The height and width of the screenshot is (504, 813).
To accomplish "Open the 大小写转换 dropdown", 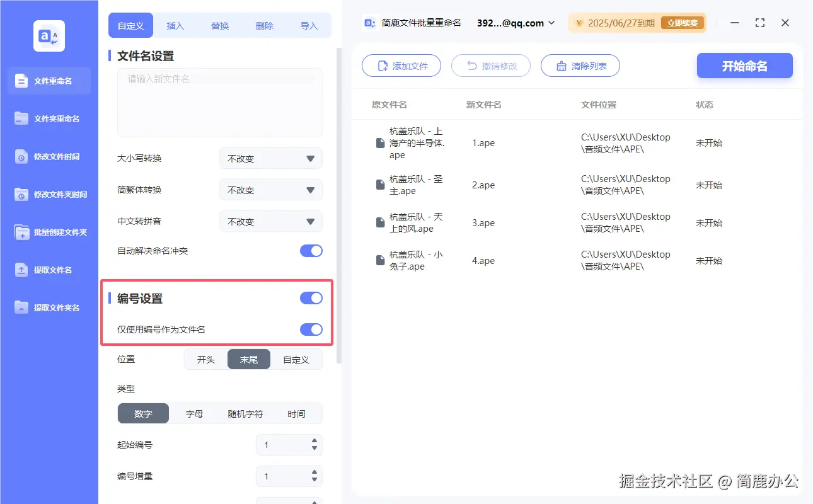I will click(x=270, y=158).
